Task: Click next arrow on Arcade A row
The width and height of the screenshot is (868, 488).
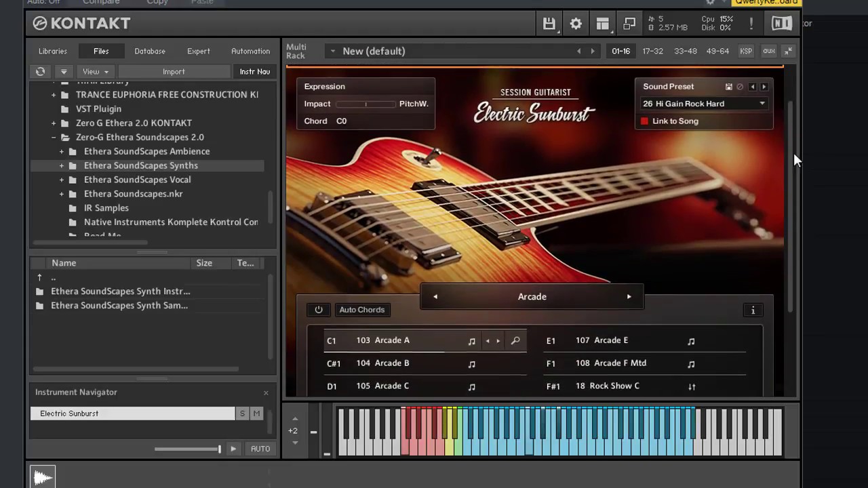Action: click(x=498, y=341)
